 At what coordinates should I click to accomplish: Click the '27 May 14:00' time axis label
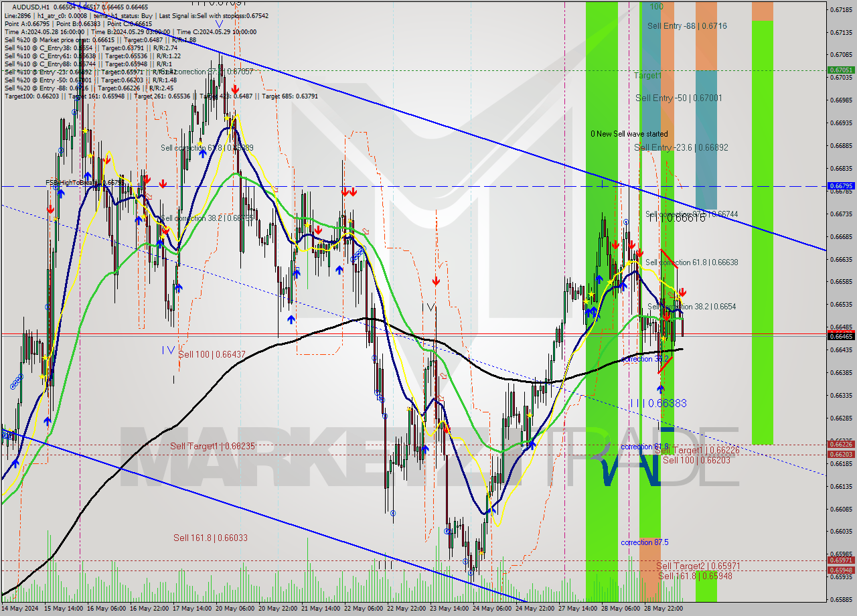(x=579, y=609)
